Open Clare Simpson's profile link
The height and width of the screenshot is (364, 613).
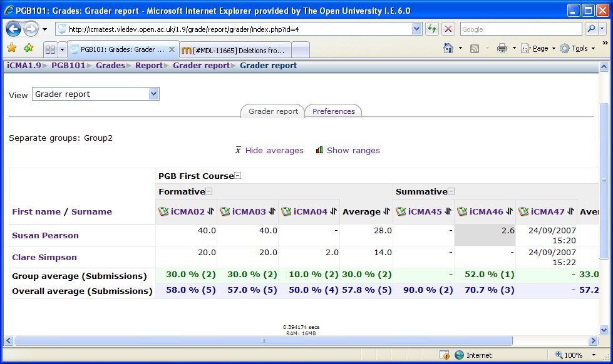pyautogui.click(x=44, y=257)
